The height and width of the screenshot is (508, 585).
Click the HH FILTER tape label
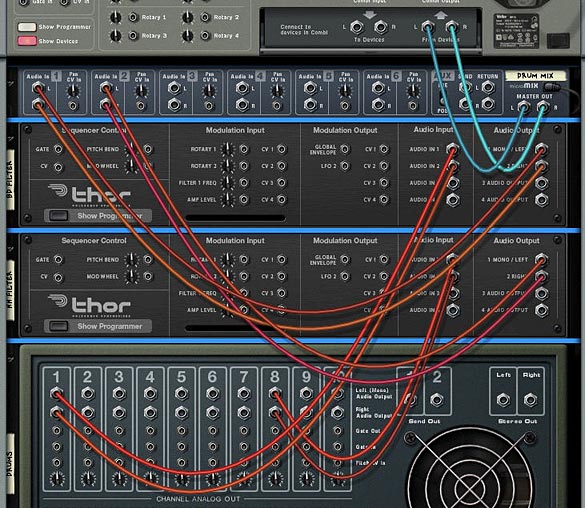[10, 290]
